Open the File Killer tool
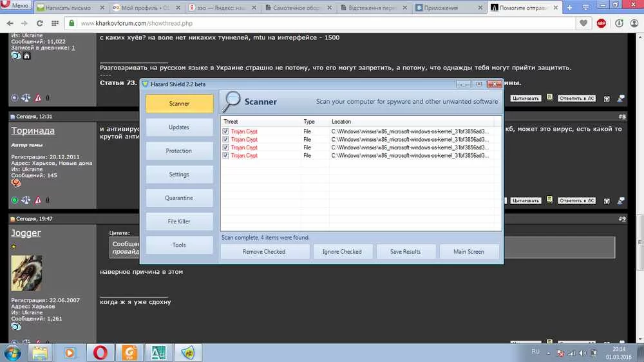 [179, 222]
